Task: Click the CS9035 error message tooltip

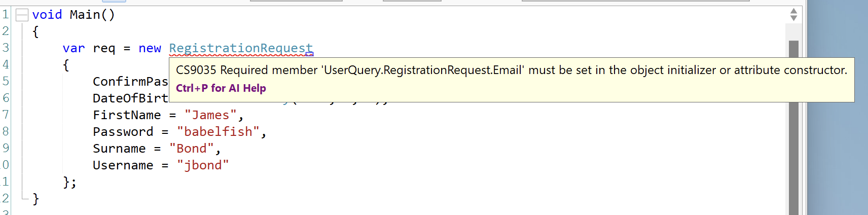Action: click(511, 70)
